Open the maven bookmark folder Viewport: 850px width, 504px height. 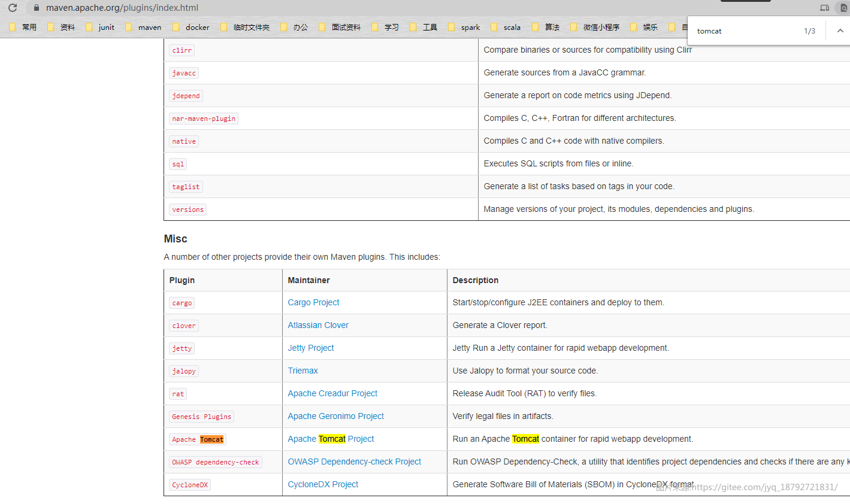(x=144, y=27)
